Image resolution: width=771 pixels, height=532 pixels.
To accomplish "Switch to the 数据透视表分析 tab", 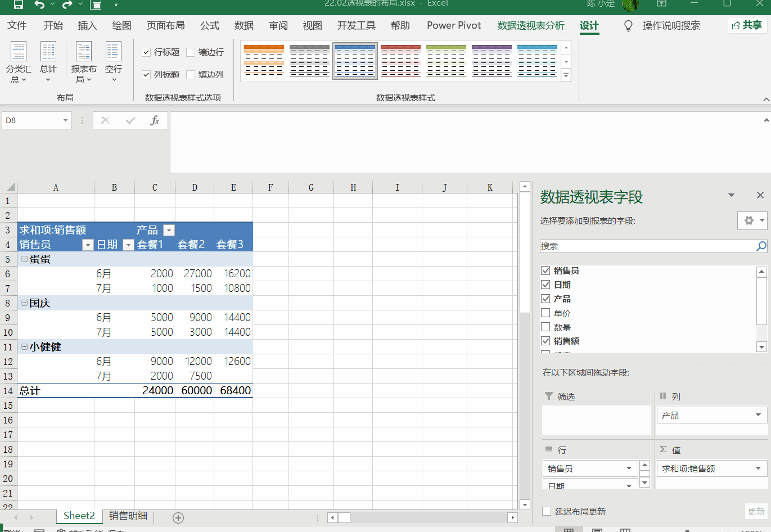I will point(531,25).
